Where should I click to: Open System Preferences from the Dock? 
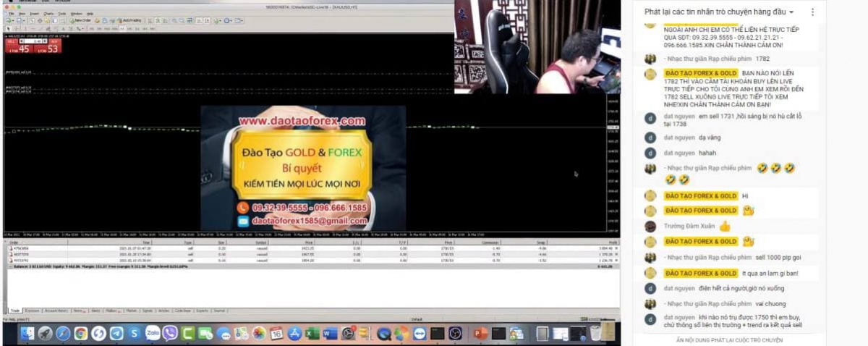pyautogui.click(x=348, y=334)
